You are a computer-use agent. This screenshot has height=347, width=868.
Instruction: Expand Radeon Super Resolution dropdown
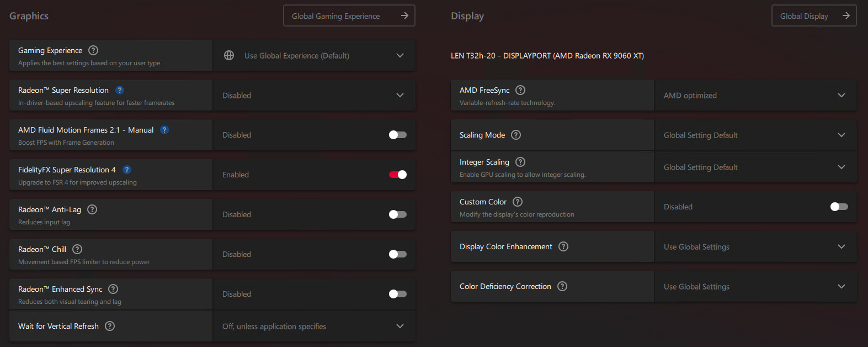coord(314,95)
